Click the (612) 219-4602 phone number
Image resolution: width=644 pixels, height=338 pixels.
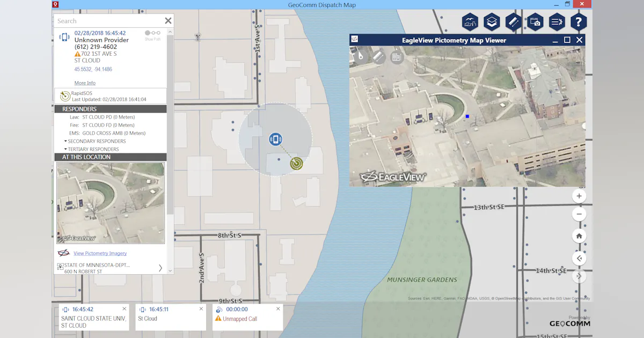click(x=96, y=47)
